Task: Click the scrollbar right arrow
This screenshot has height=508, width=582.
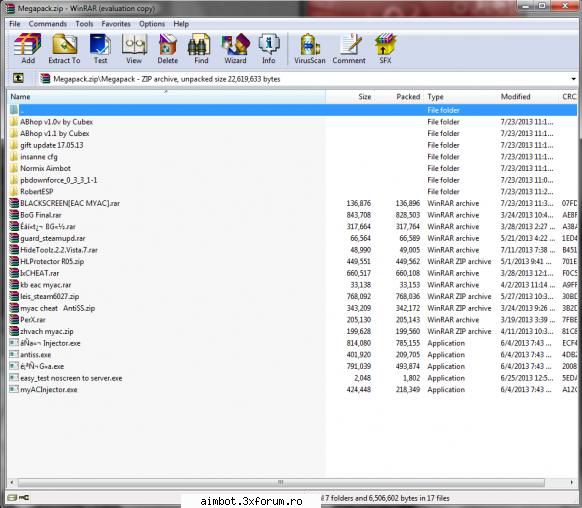Action: (572, 482)
